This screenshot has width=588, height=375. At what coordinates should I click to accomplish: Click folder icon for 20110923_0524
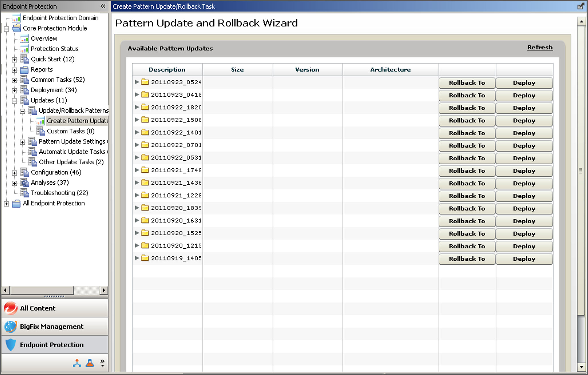pyautogui.click(x=145, y=82)
